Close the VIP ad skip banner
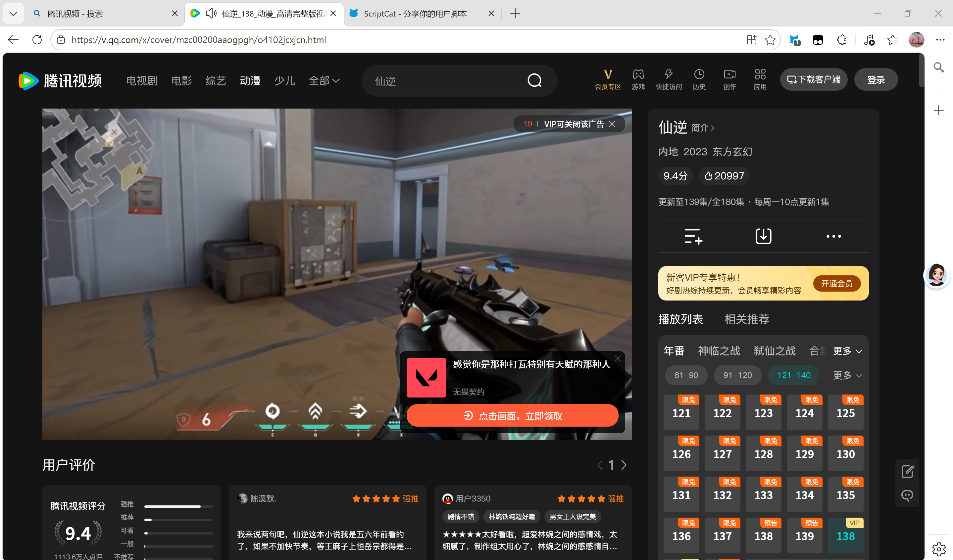 pyautogui.click(x=612, y=124)
